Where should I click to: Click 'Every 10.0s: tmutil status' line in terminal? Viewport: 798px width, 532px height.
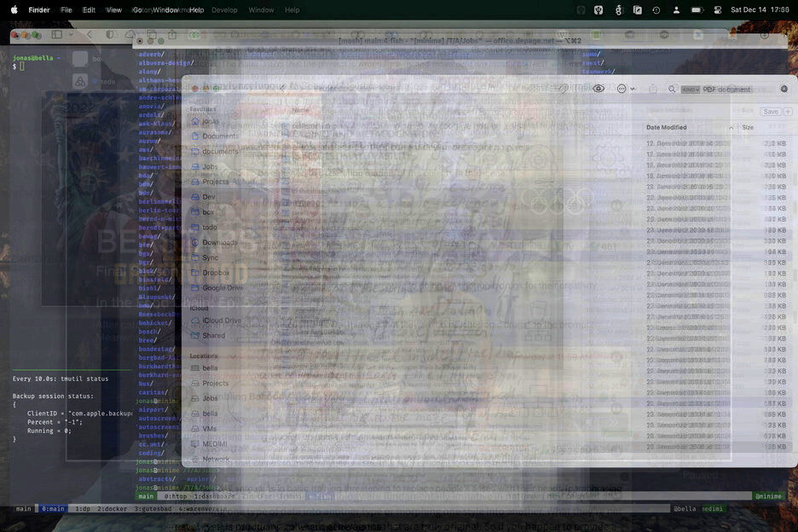coord(61,379)
